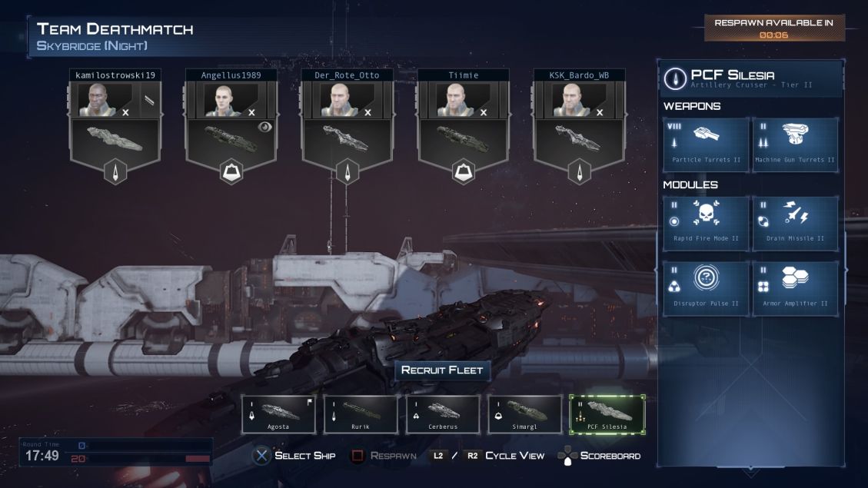
Task: Select the Agosta ship in fleet bar
Action: point(278,414)
